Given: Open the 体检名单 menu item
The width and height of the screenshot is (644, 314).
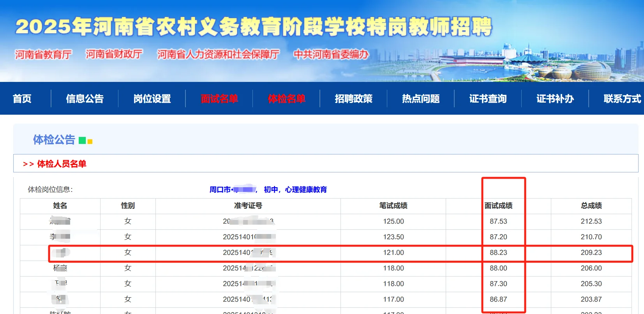Looking at the screenshot, I should [x=287, y=99].
